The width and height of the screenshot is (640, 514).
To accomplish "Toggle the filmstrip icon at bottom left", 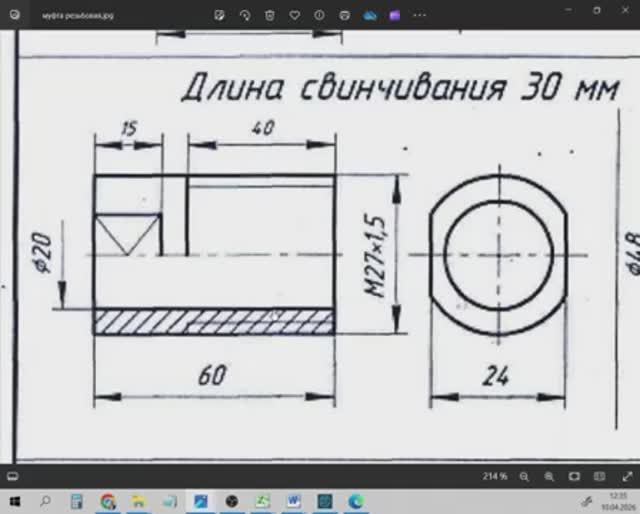I will 13,476.
